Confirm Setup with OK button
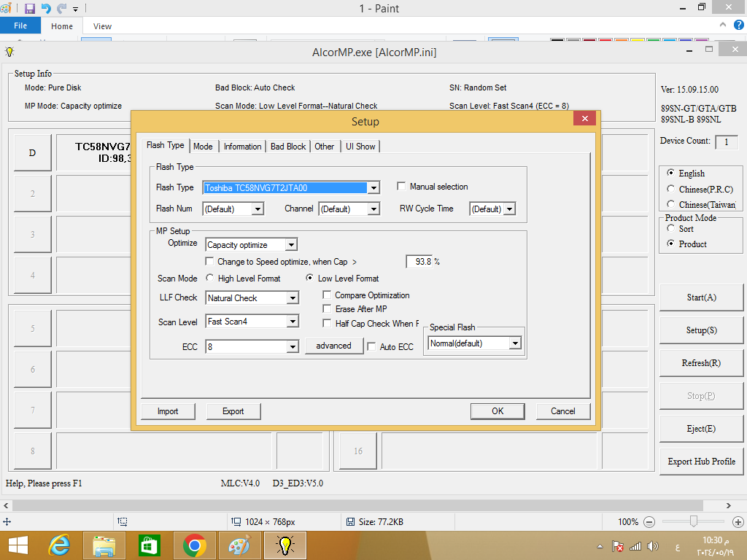Screen dimensions: 747x560 click(498, 411)
